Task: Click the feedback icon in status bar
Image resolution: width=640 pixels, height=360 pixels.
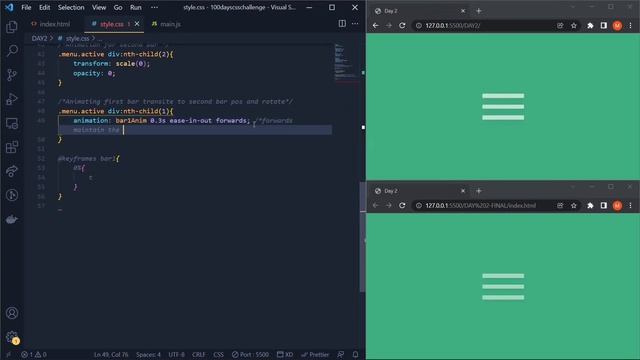Action: coord(340,355)
